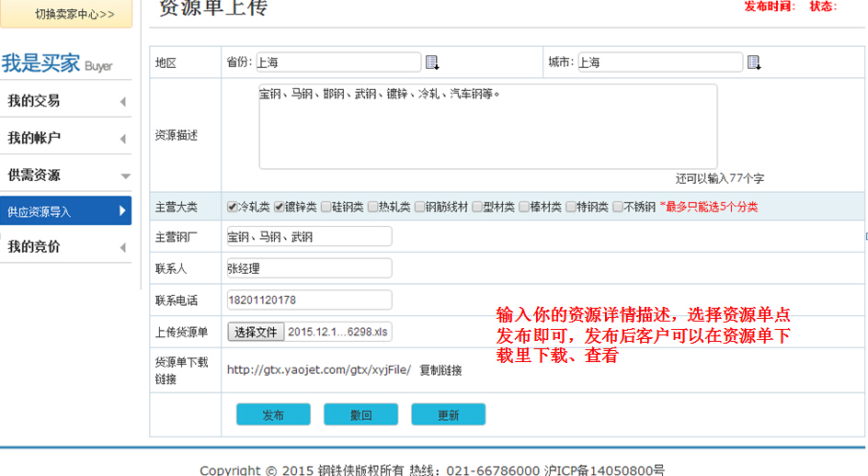Viewport: 868px width, 476px height.
Task: Click the 切换卖家中心 button
Action: click(74, 14)
